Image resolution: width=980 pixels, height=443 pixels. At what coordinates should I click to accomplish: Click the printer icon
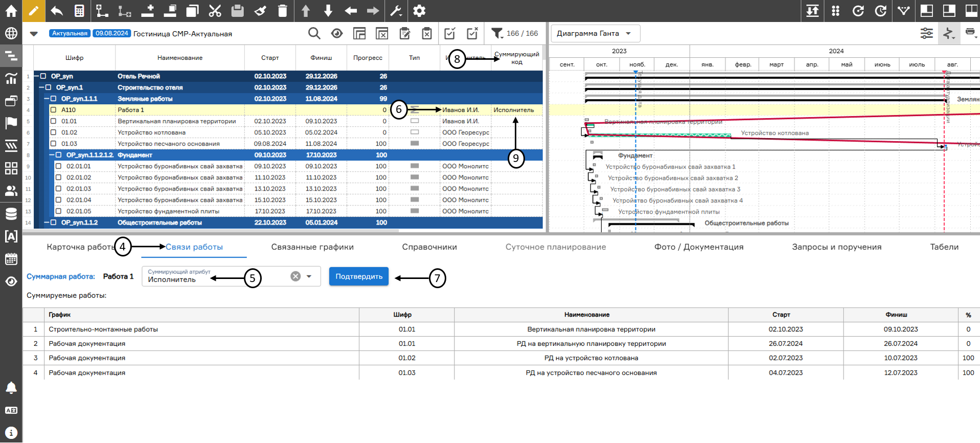[970, 33]
